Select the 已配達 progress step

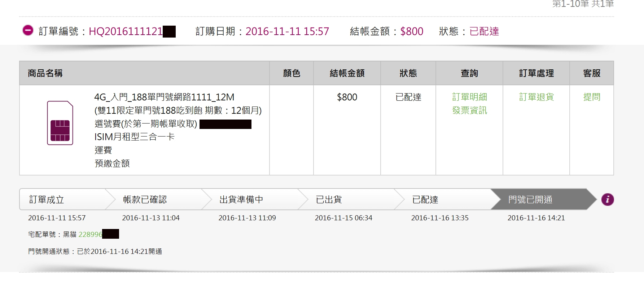click(x=425, y=199)
